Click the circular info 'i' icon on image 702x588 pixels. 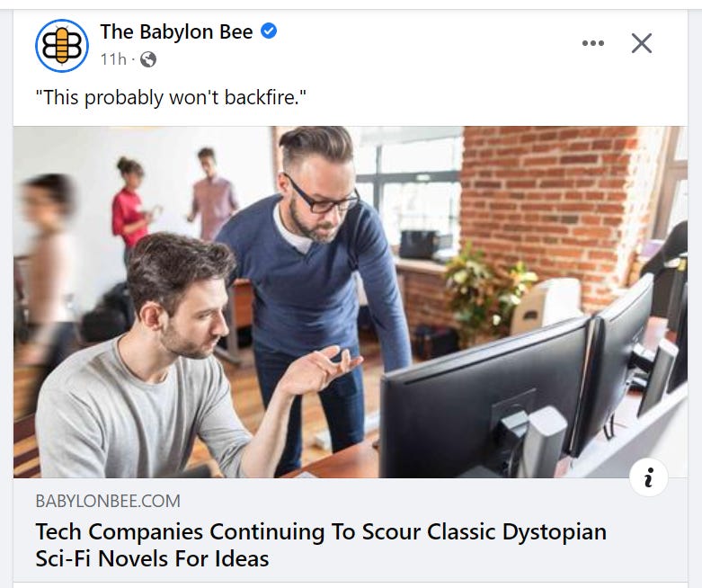648,477
